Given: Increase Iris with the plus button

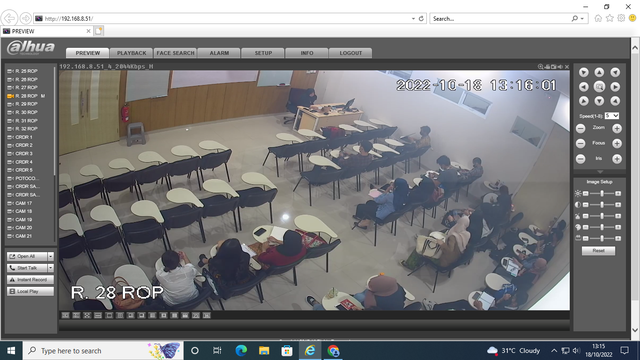Looking at the screenshot, I should pos(617,159).
